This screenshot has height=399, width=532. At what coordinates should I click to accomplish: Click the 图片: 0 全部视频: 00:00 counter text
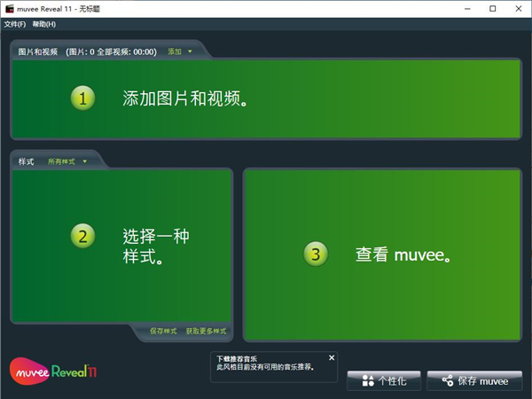click(112, 52)
